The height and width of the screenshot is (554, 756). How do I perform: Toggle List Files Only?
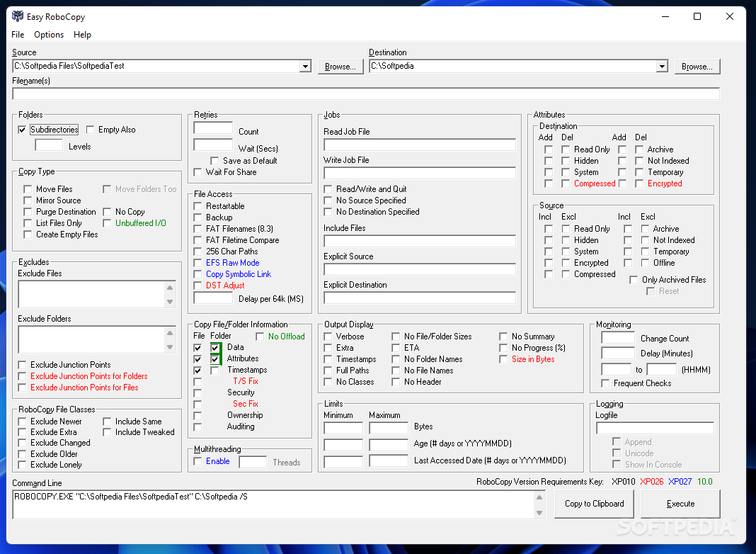(x=28, y=223)
